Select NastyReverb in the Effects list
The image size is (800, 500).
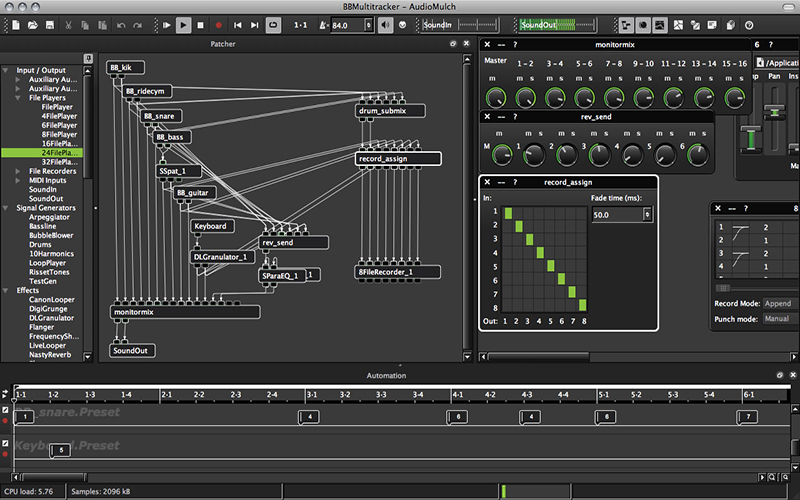pyautogui.click(x=50, y=355)
